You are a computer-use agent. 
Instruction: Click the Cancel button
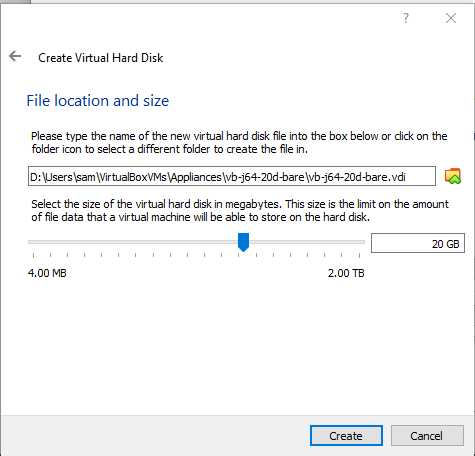(427, 435)
